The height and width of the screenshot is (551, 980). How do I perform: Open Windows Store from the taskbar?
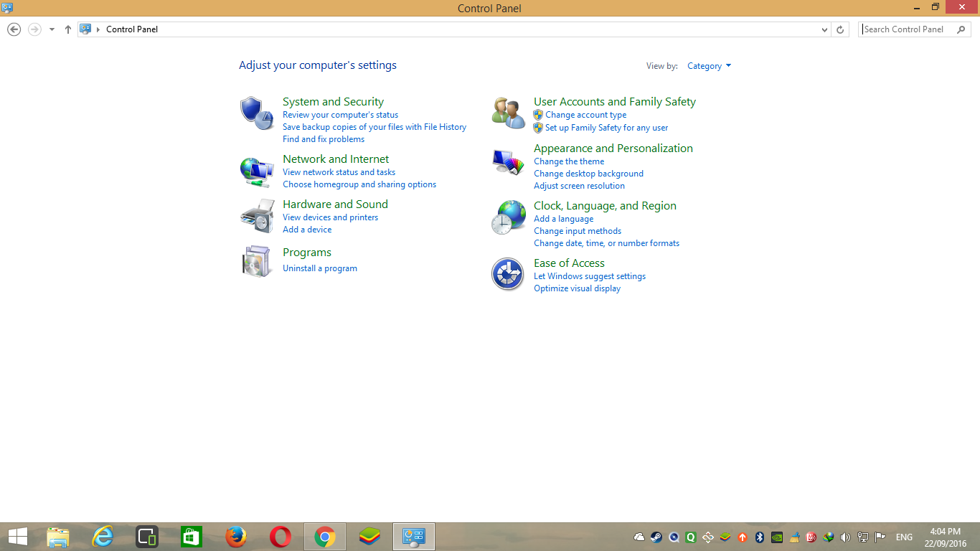pyautogui.click(x=192, y=537)
